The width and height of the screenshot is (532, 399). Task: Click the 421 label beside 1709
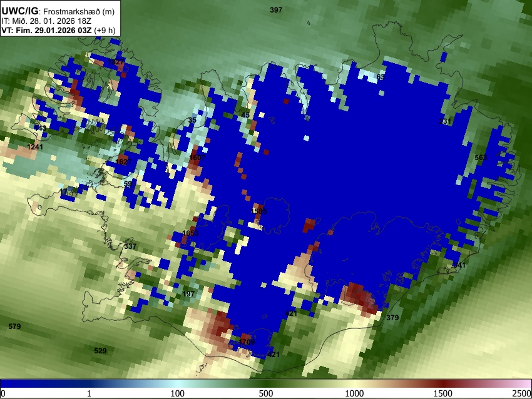coord(274,354)
